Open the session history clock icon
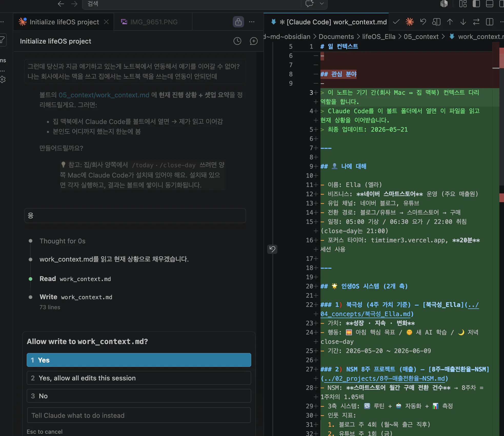The height and width of the screenshot is (436, 504). 237,41
